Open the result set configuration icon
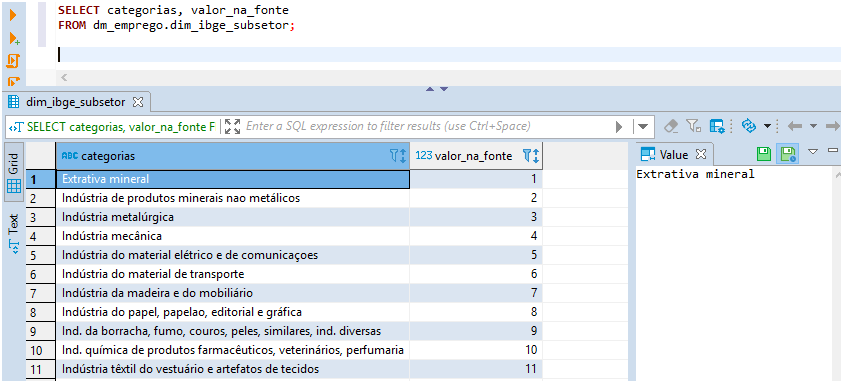This screenshot has height=381, width=841. pyautogui.click(x=717, y=126)
